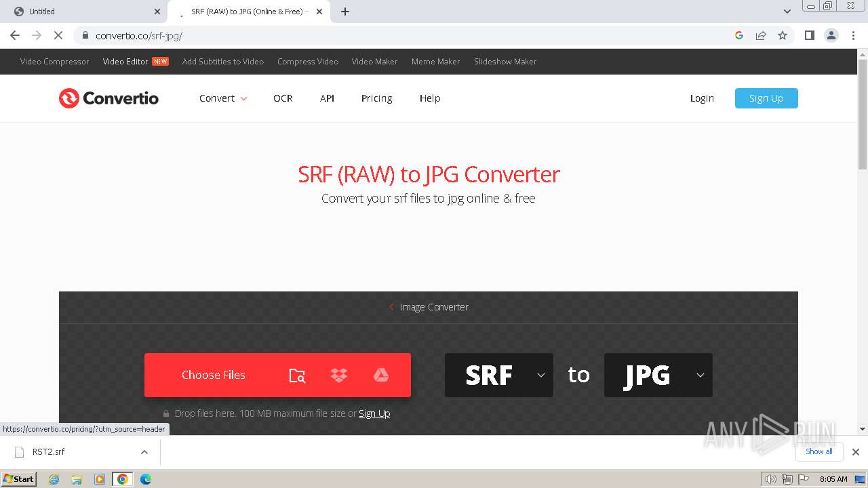Image resolution: width=868 pixels, height=488 pixels.
Task: Open the API menu item
Action: click(x=327, y=98)
